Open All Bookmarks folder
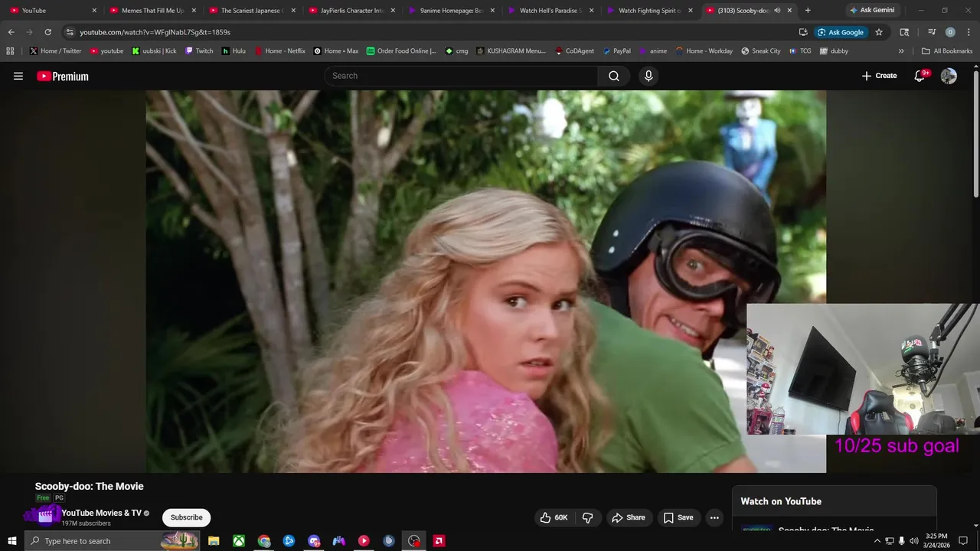Viewport: 980px width, 551px height. coord(947,51)
